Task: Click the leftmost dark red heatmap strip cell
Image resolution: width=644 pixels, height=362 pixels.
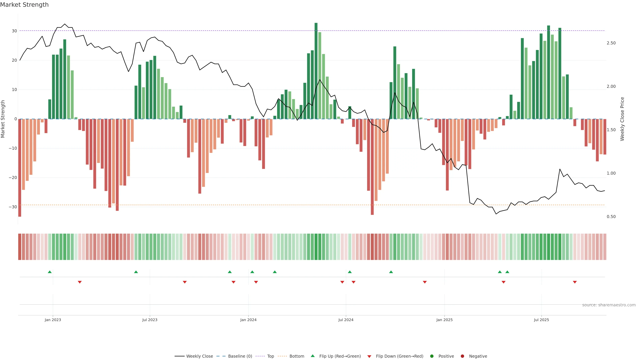Action: pyautogui.click(x=20, y=247)
